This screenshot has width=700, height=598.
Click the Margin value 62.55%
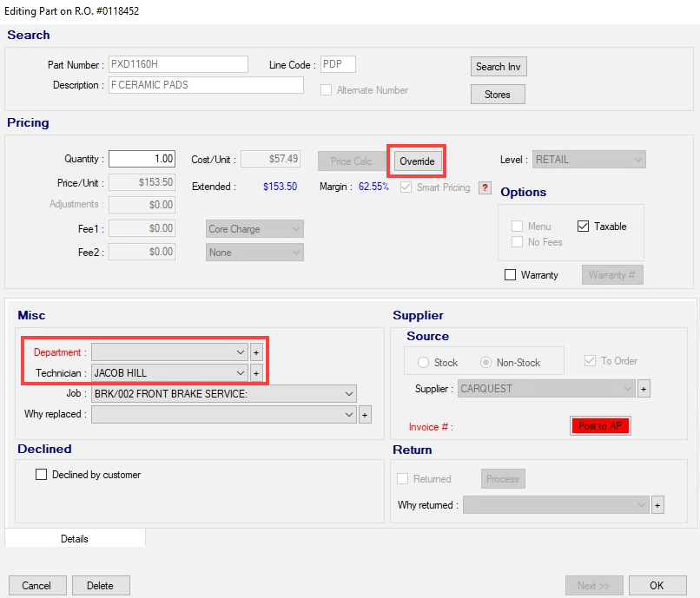(x=373, y=187)
